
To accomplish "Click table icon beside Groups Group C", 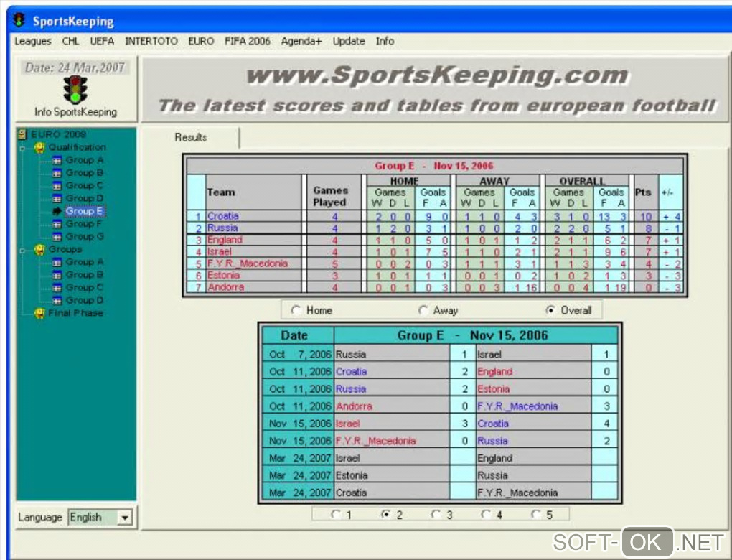I will (x=57, y=288).
